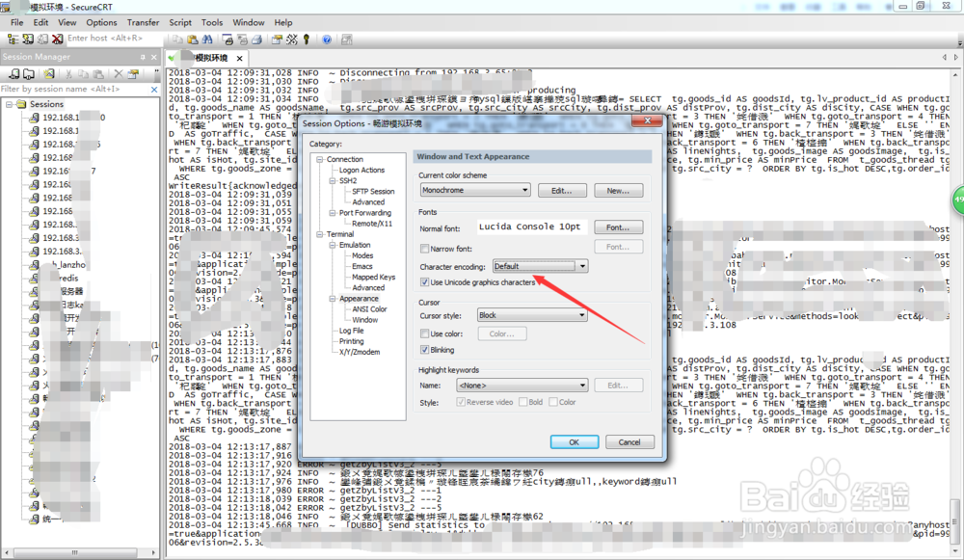Click the last icon in main toolbar
Image resolution: width=964 pixels, height=560 pixels.
point(347,40)
